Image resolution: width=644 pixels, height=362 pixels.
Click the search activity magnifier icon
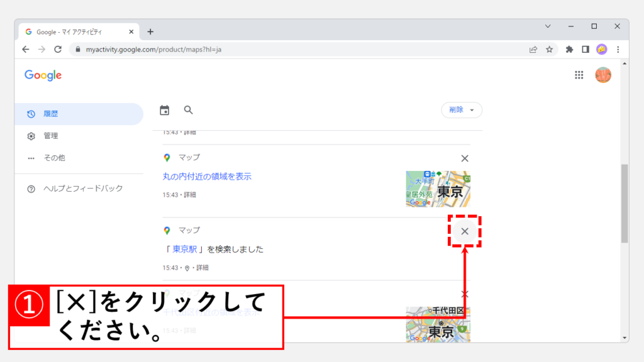pyautogui.click(x=188, y=110)
